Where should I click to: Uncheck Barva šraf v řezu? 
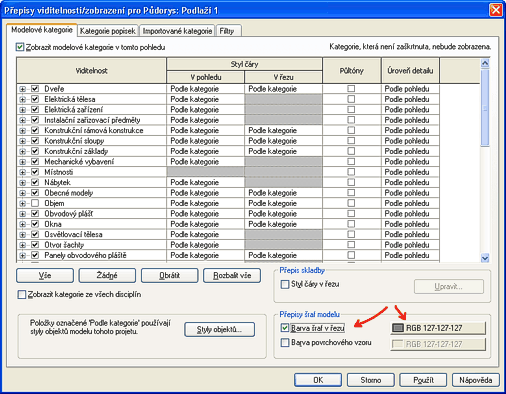click(285, 328)
